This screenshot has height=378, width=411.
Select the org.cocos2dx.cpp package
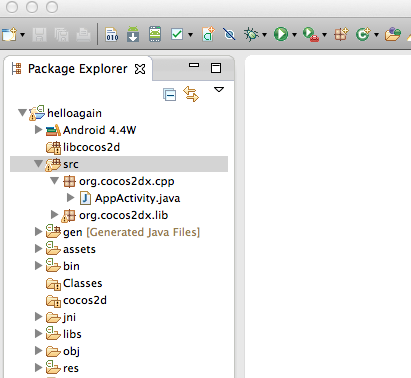(x=127, y=182)
